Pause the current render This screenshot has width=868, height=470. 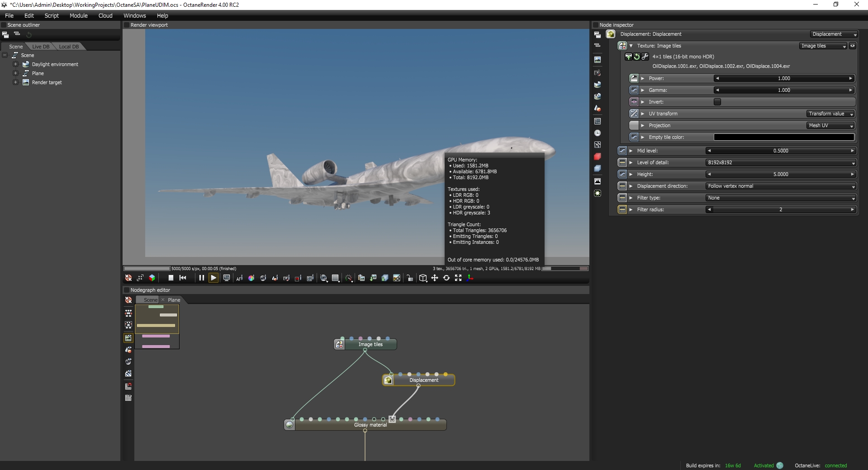202,278
